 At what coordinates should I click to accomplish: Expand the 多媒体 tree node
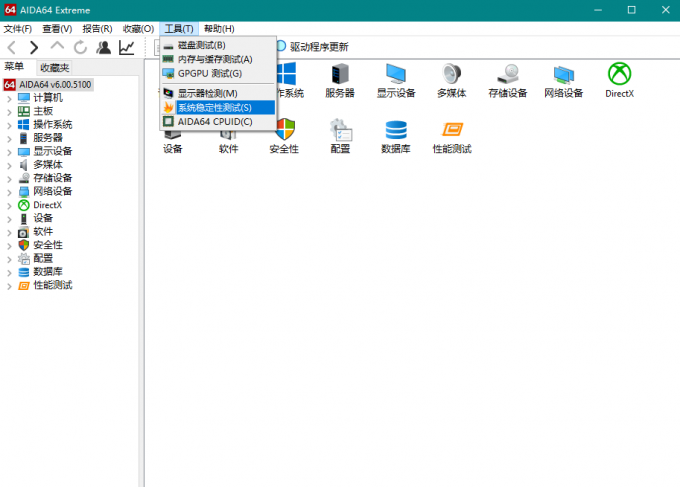pos(9,166)
